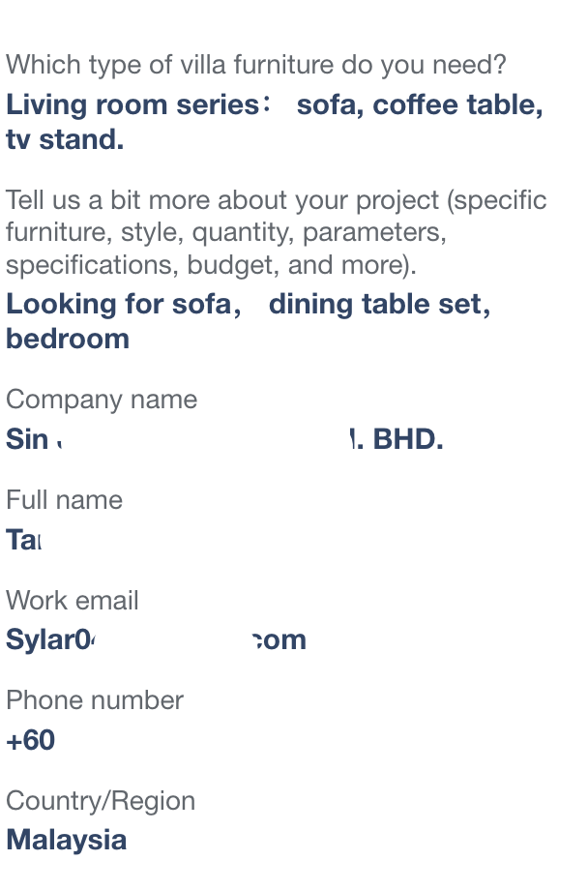
Task: Select the 'Looking for sofa' project description
Action: coord(248,321)
